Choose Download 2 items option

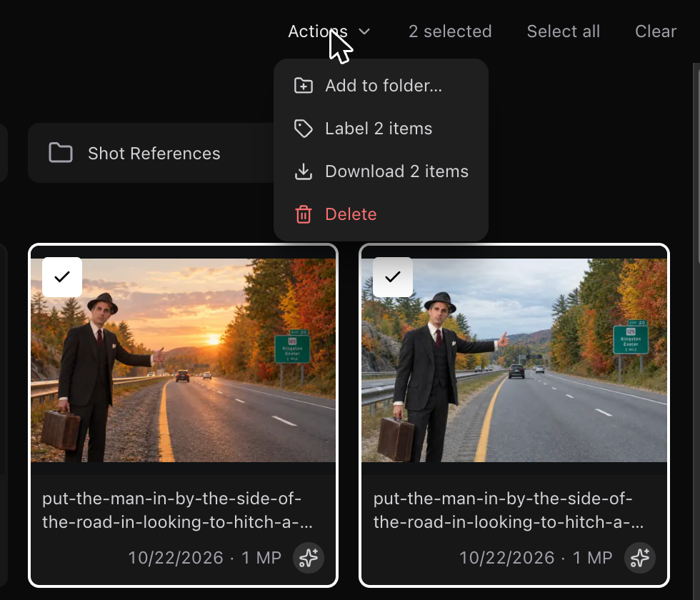coord(381,171)
